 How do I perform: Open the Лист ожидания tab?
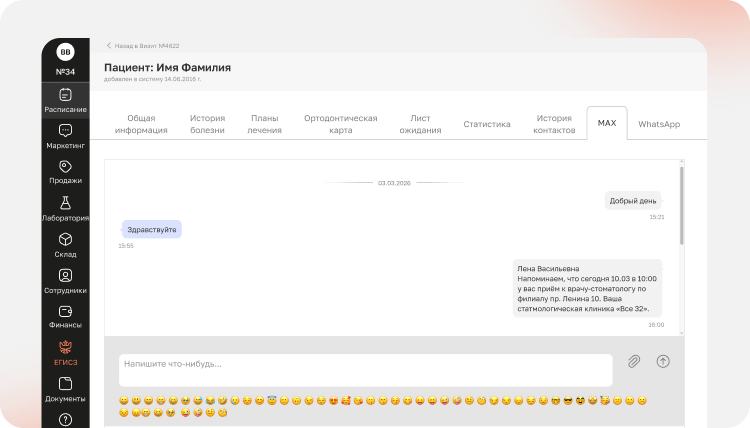point(420,124)
